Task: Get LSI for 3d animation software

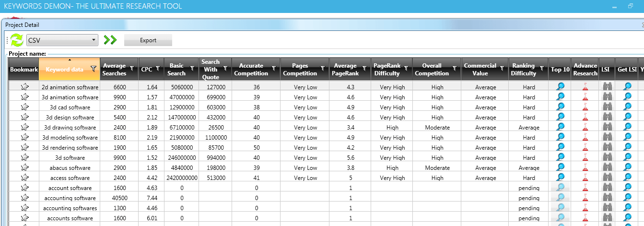Action: click(627, 97)
